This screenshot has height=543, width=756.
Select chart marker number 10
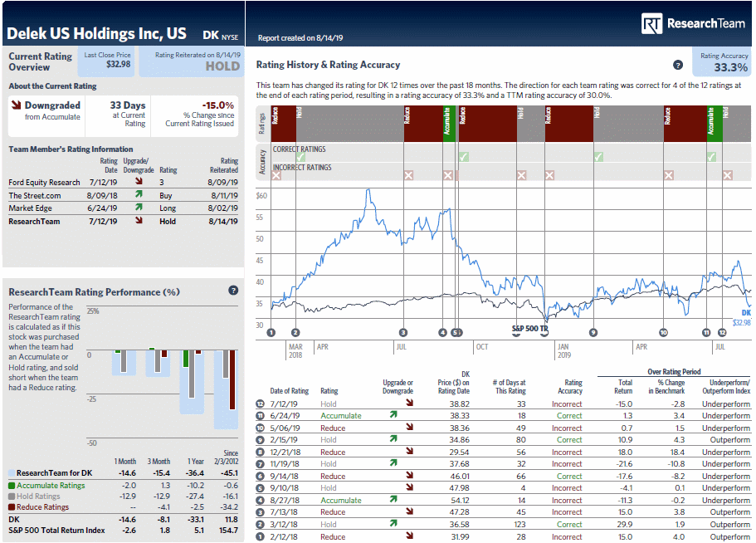pos(663,332)
